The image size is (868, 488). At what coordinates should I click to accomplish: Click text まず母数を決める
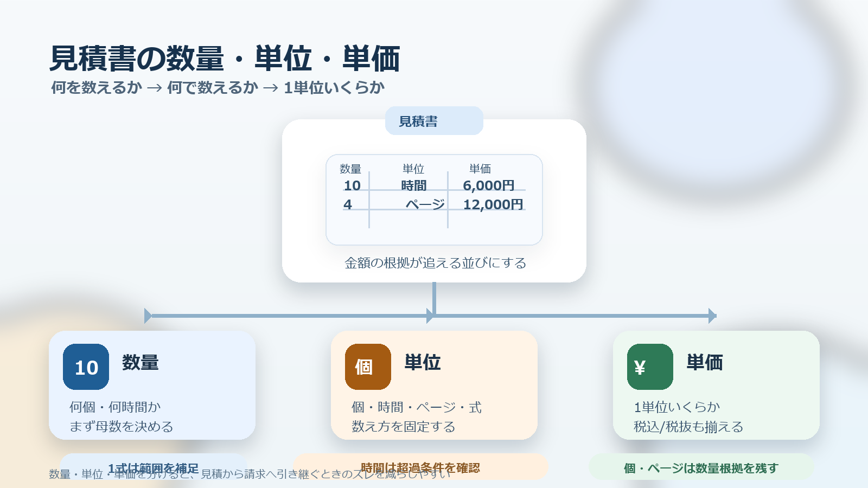(x=122, y=427)
